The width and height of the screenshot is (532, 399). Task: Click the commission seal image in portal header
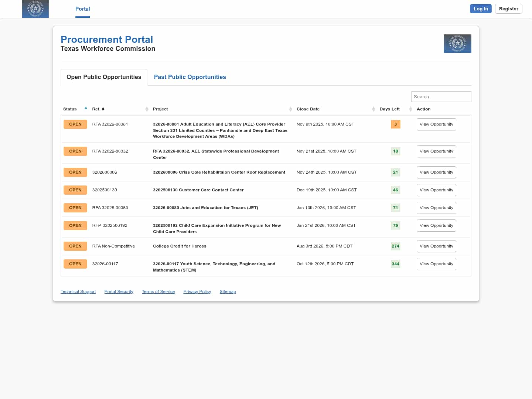[x=457, y=44]
